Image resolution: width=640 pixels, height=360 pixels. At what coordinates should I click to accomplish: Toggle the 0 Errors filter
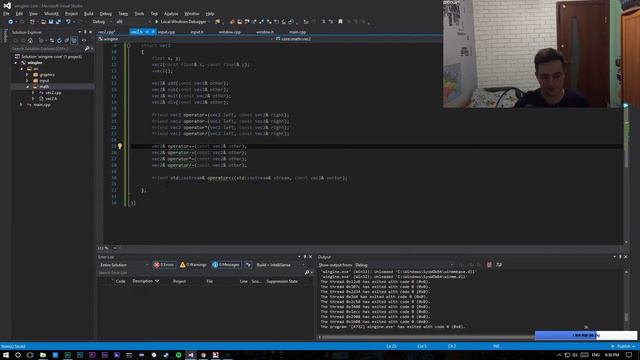coord(164,265)
